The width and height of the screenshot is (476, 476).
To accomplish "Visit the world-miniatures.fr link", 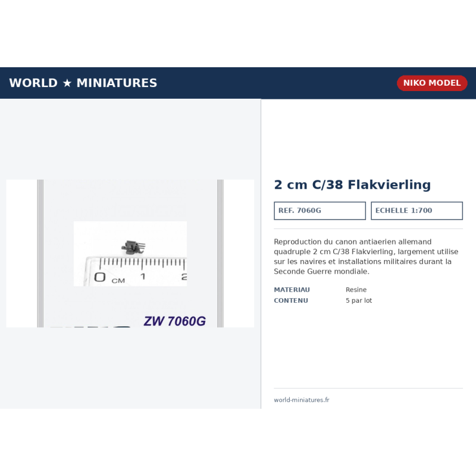I will tap(302, 400).
